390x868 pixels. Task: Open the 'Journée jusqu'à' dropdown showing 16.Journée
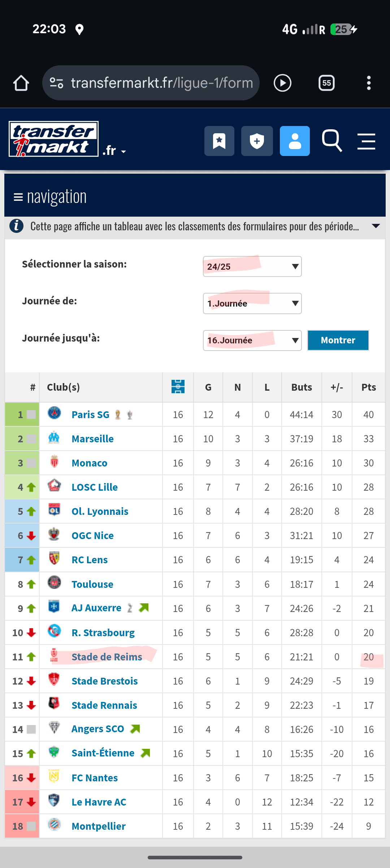click(252, 340)
